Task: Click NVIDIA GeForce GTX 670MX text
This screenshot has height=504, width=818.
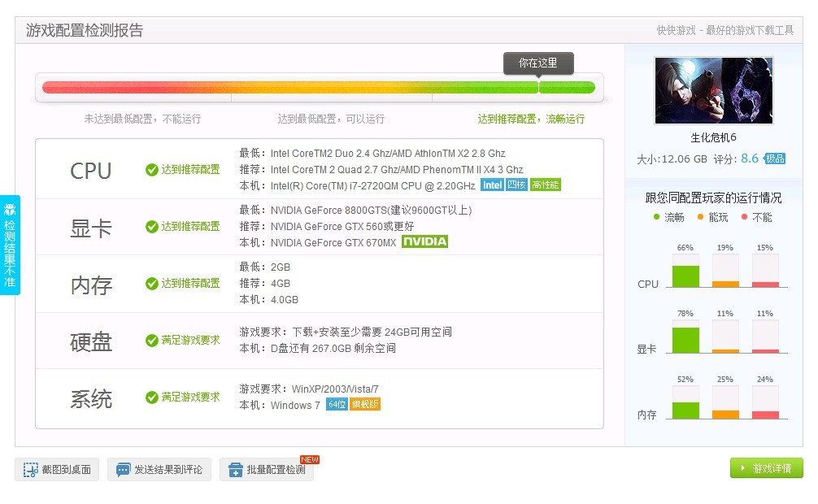Action: coord(333,242)
